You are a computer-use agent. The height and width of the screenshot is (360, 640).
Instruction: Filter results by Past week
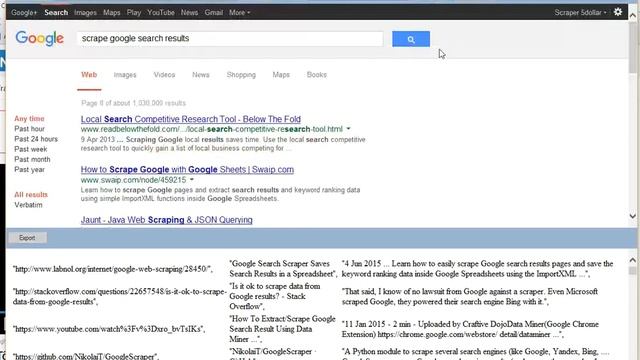click(31, 149)
